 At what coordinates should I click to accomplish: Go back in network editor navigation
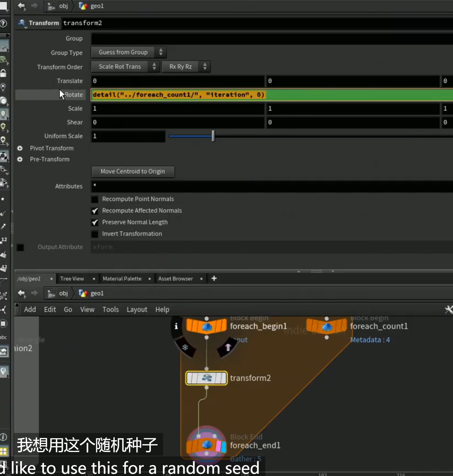[21, 293]
